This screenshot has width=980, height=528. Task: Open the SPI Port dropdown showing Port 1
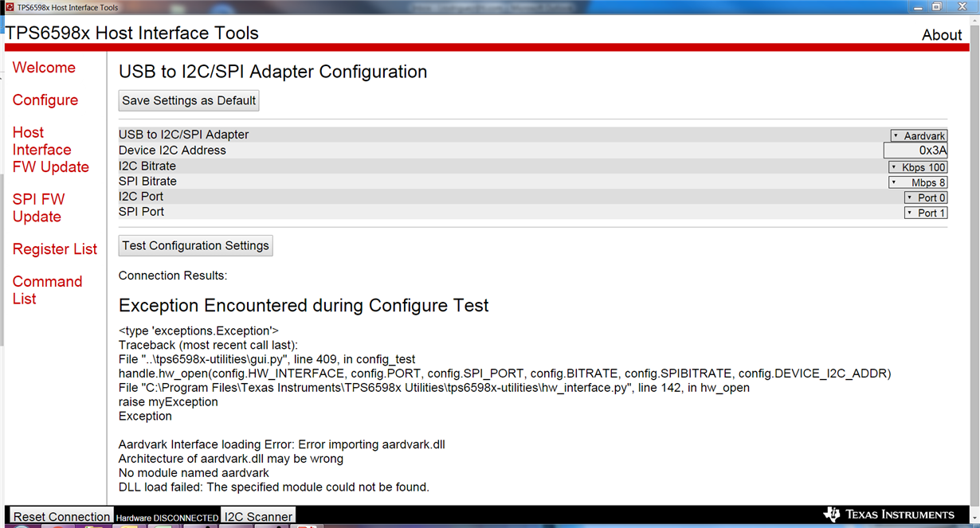pos(926,213)
